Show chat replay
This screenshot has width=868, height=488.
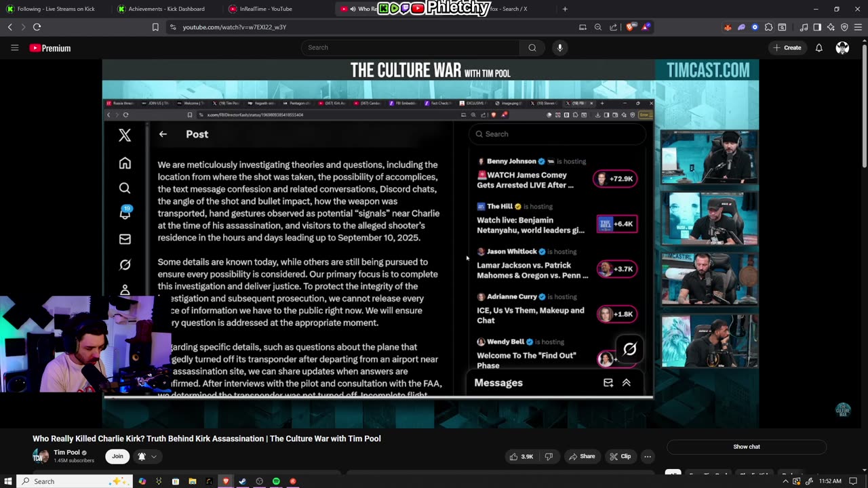click(747, 447)
